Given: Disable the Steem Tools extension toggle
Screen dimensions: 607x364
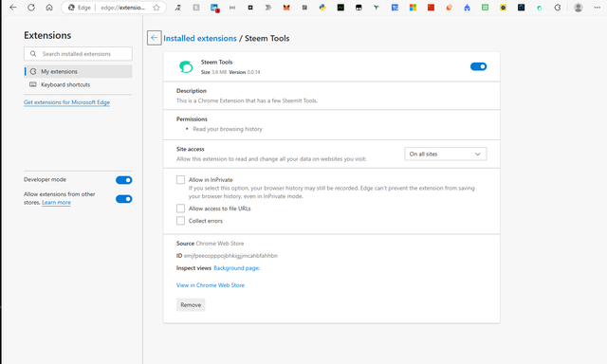Looking at the screenshot, I should click(478, 66).
